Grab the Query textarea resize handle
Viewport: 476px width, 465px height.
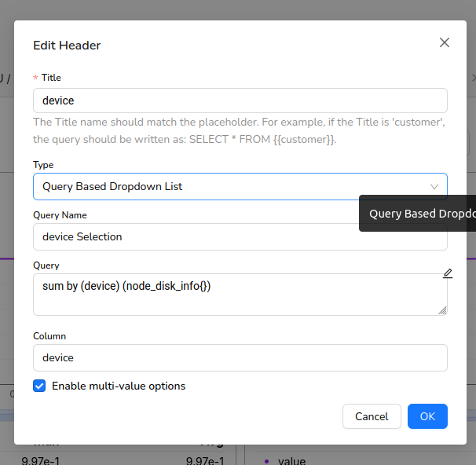tap(442, 310)
